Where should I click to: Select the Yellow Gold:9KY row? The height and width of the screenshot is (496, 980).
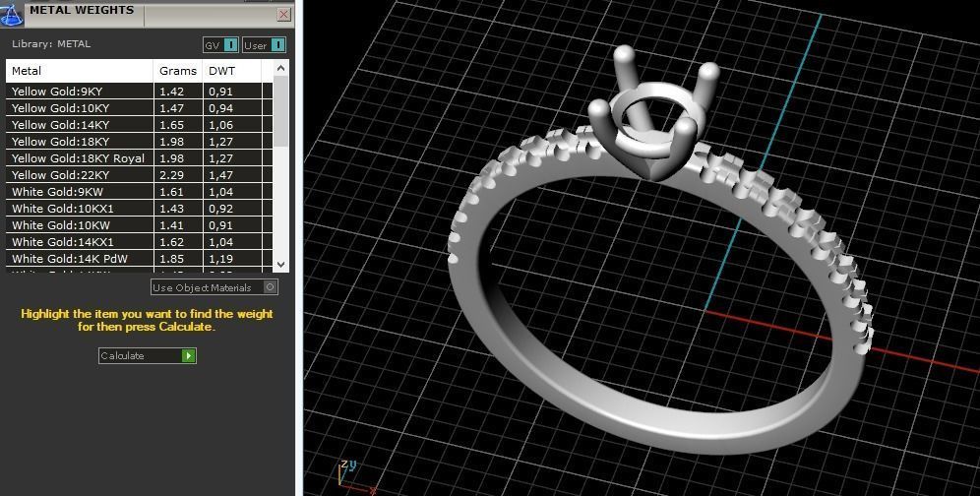140,92
